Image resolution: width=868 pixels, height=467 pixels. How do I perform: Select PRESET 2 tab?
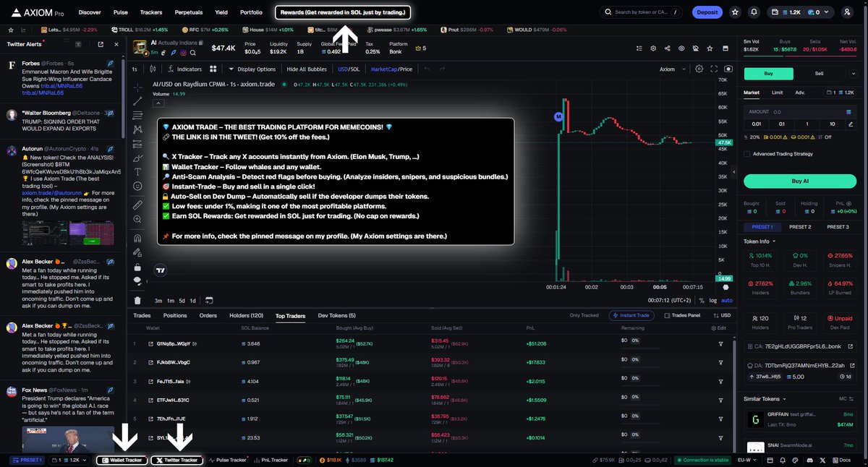point(799,227)
